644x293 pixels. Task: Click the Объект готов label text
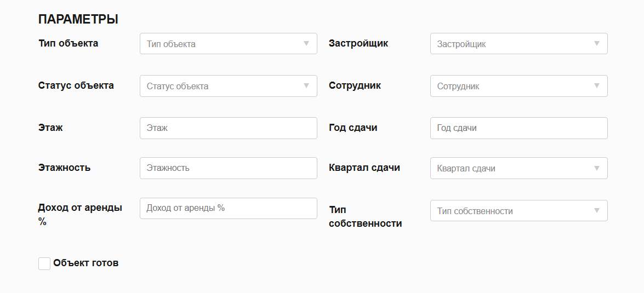[86, 263]
